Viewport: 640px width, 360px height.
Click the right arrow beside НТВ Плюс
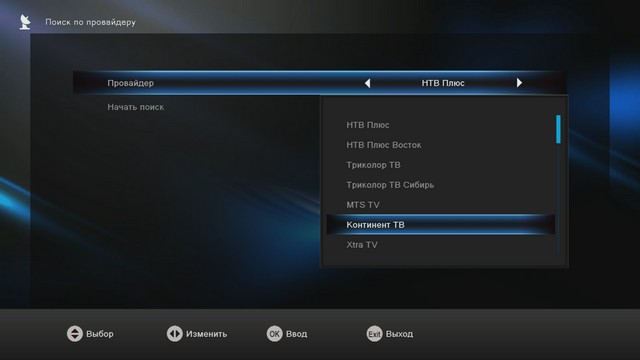click(519, 83)
